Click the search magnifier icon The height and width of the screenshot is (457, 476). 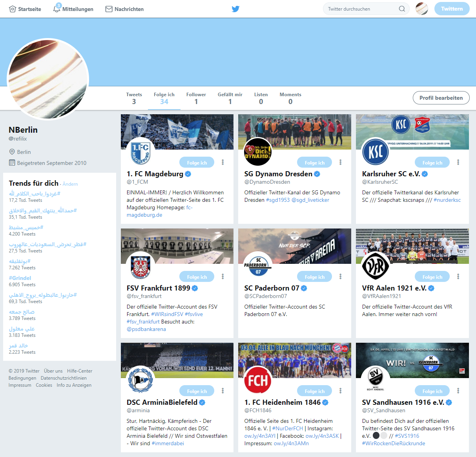click(x=402, y=9)
